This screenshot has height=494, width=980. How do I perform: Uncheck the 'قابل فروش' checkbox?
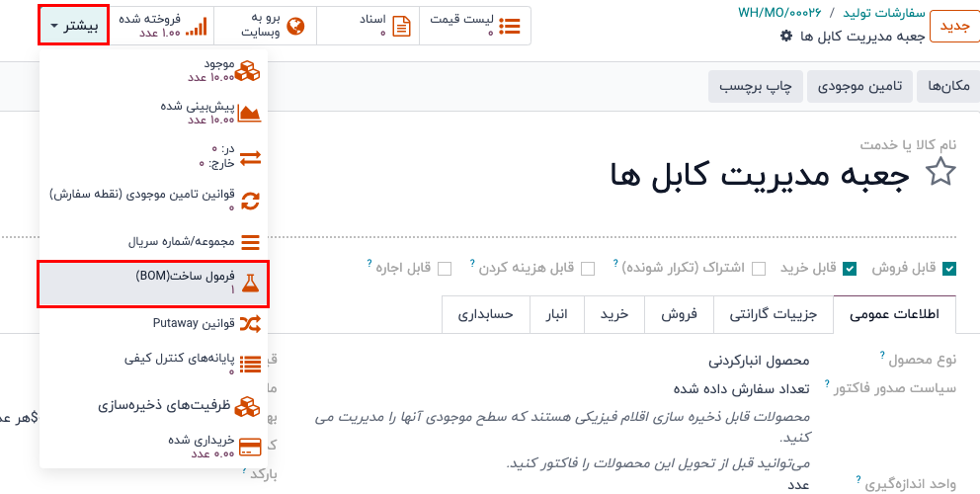(949, 269)
